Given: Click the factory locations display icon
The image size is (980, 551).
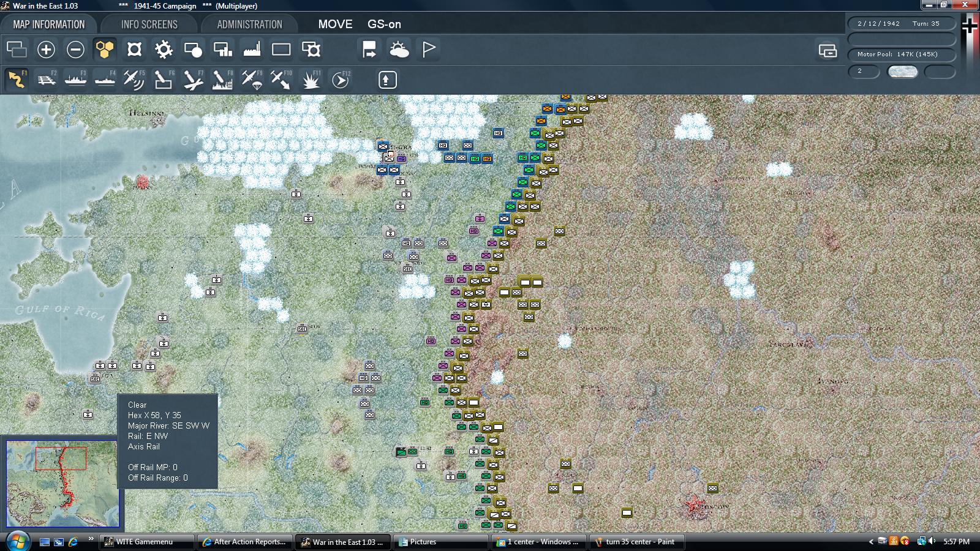Looking at the screenshot, I should [x=253, y=49].
